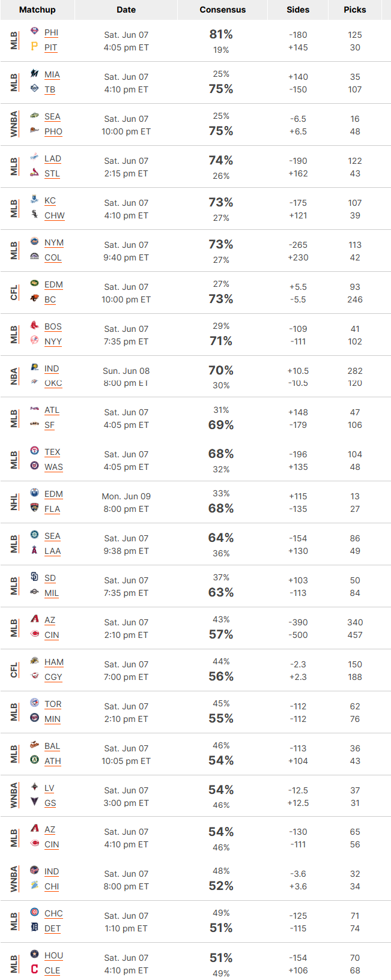Viewport: 391px width, 980px height.
Task: Click the Sides column header
Action: tap(298, 10)
